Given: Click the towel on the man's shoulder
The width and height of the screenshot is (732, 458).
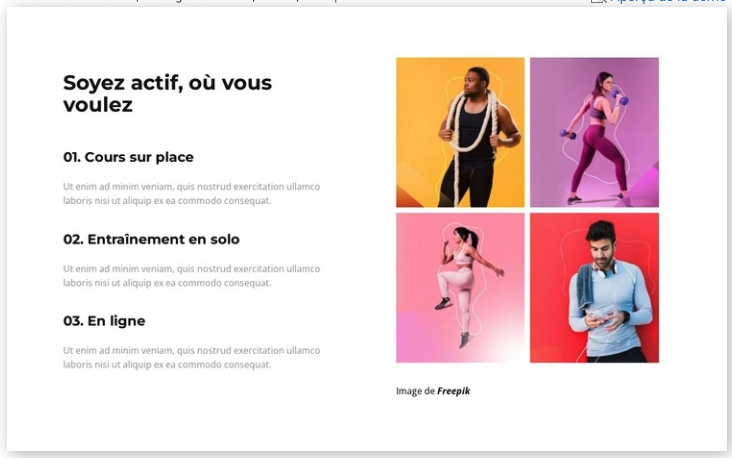Looking at the screenshot, I should (x=585, y=285).
